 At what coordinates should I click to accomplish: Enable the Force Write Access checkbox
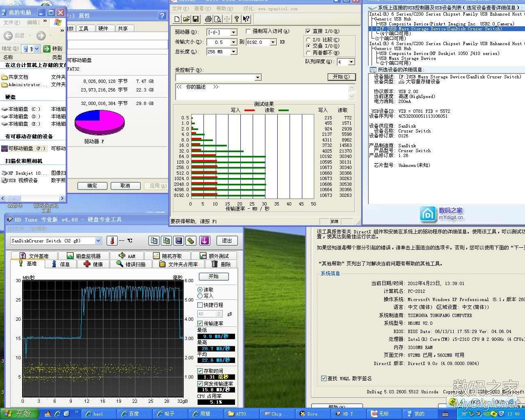click(248, 31)
